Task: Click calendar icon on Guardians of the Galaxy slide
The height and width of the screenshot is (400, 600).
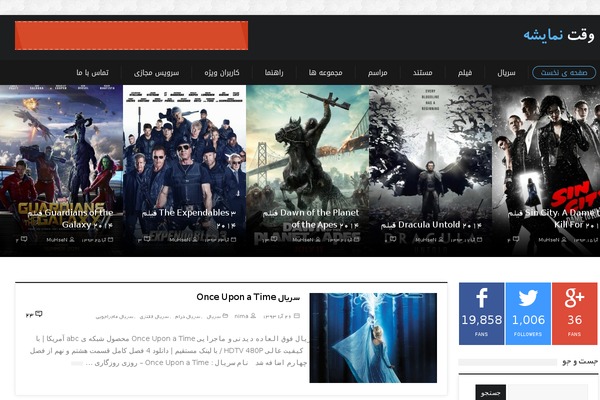Action: (111, 240)
